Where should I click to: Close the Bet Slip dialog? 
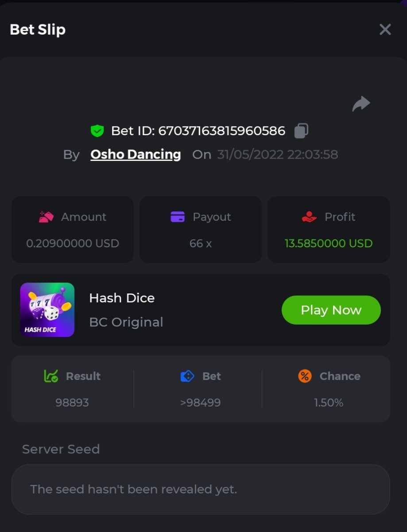click(x=385, y=30)
